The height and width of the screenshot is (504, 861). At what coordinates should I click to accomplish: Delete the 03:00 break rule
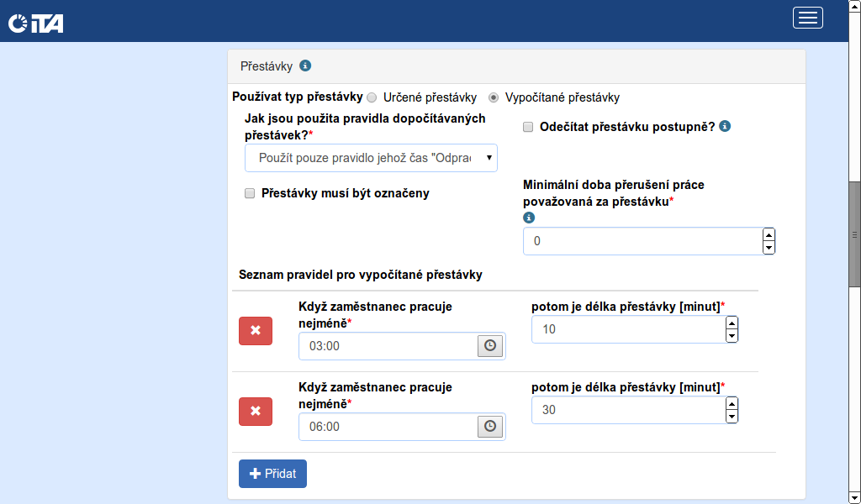[x=256, y=331]
